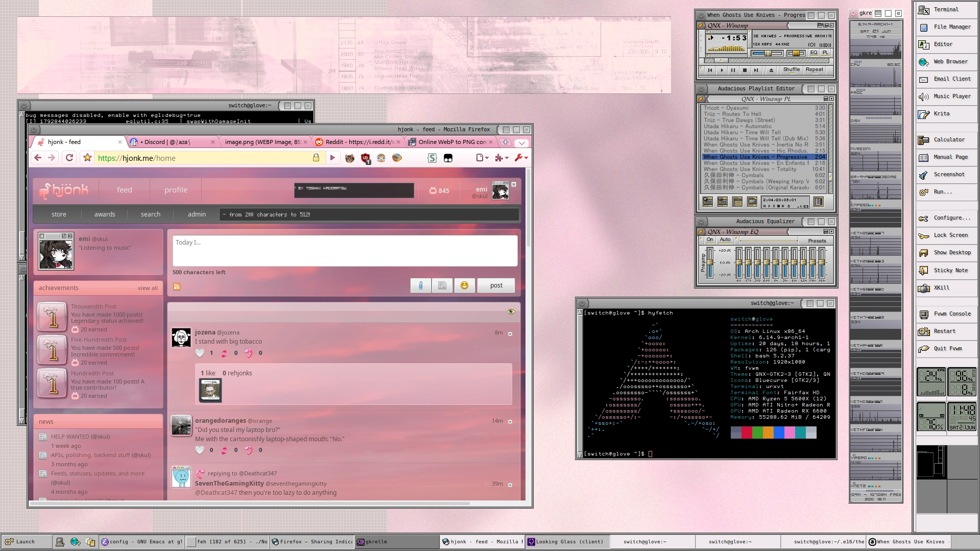The image size is (980, 551).
Task: Click the emoji smiley icon in composer
Action: pyautogui.click(x=464, y=285)
